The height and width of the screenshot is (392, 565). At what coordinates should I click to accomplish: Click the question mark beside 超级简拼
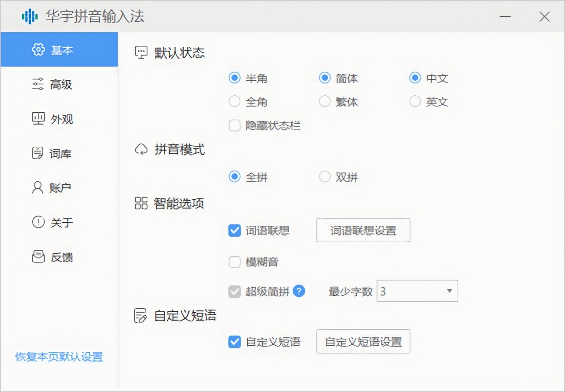300,291
